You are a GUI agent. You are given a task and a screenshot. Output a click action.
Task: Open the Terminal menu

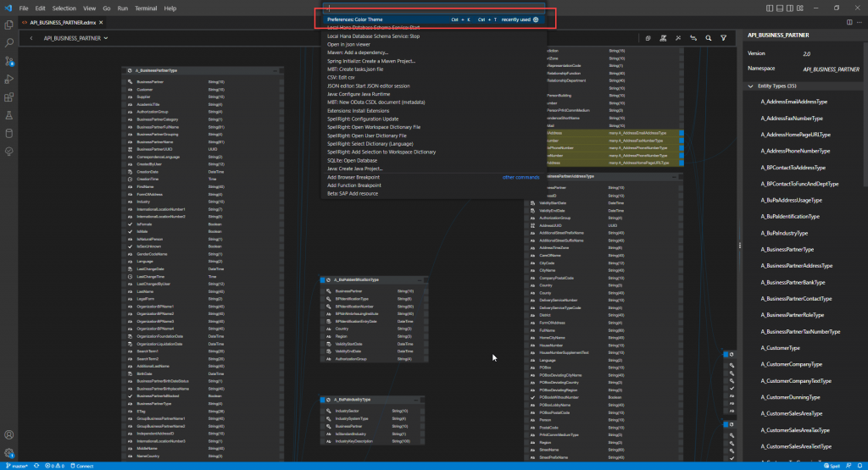(x=146, y=8)
